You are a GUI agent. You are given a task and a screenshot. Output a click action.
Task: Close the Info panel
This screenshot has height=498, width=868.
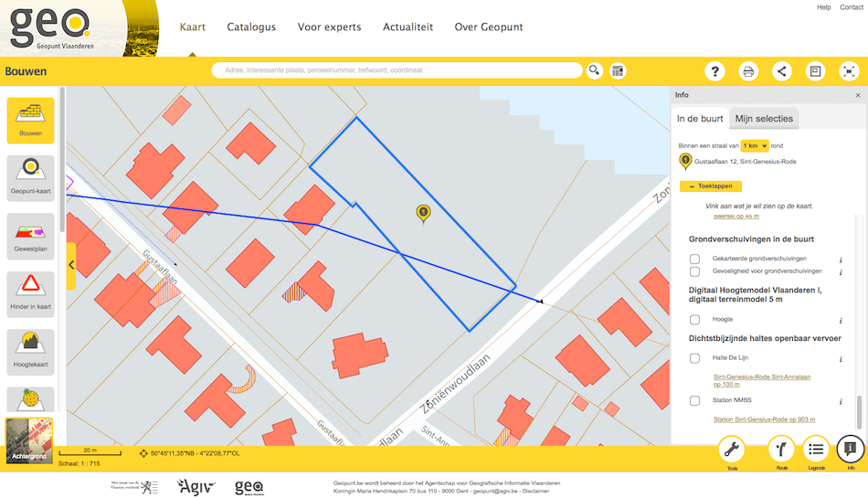point(858,95)
